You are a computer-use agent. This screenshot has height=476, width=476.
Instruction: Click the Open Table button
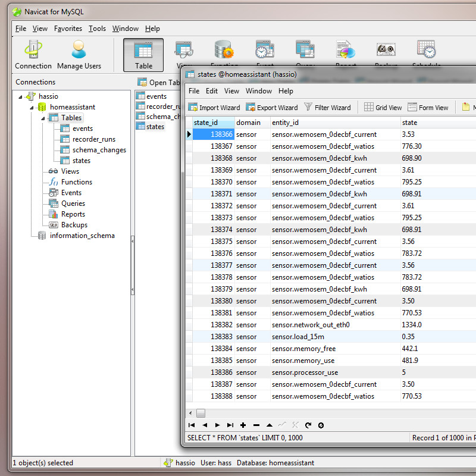pos(158,82)
